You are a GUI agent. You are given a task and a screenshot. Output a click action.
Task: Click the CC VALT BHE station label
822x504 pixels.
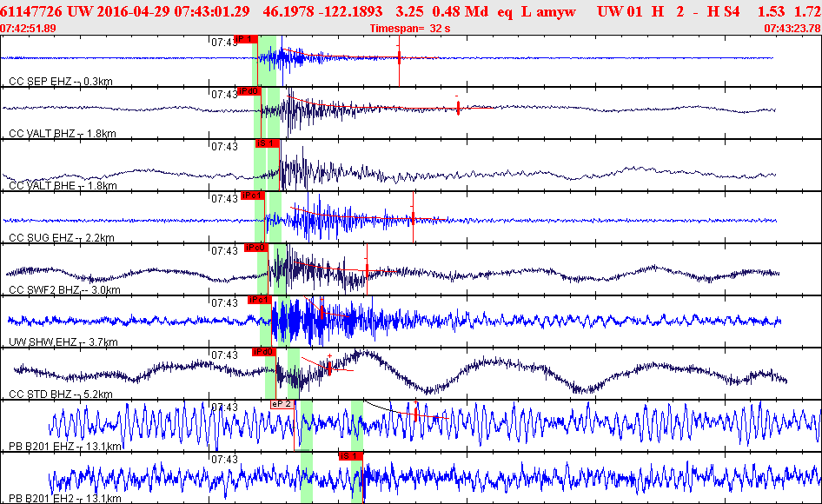[x=63, y=185]
